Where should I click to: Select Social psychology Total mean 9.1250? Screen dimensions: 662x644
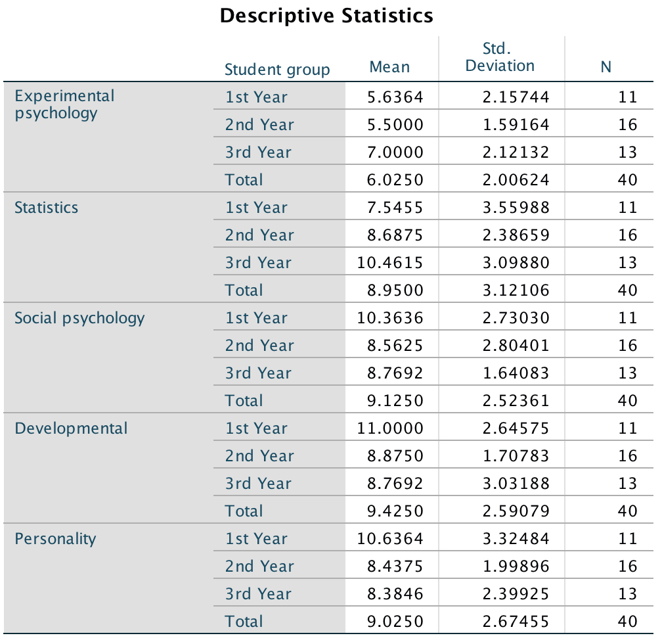tap(395, 401)
